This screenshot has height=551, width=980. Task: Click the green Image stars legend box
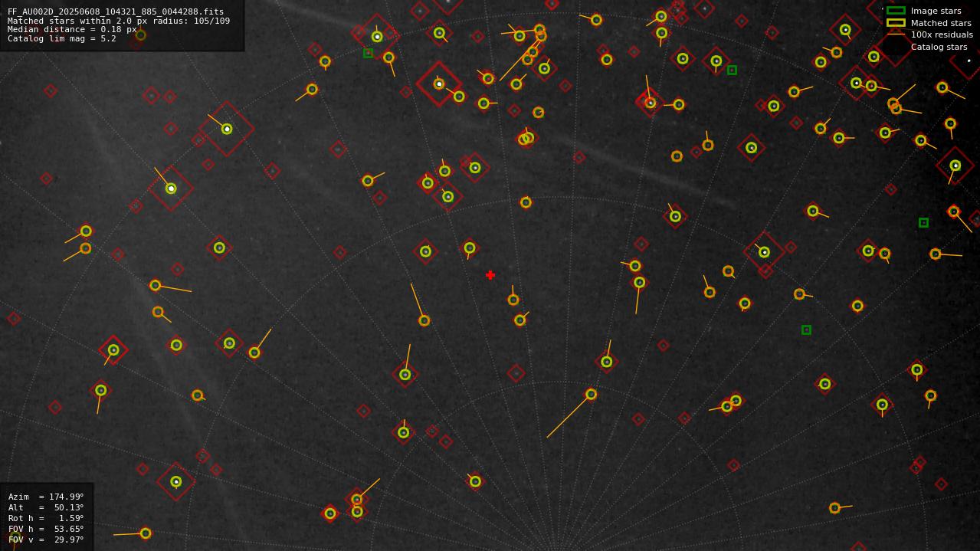tap(896, 11)
